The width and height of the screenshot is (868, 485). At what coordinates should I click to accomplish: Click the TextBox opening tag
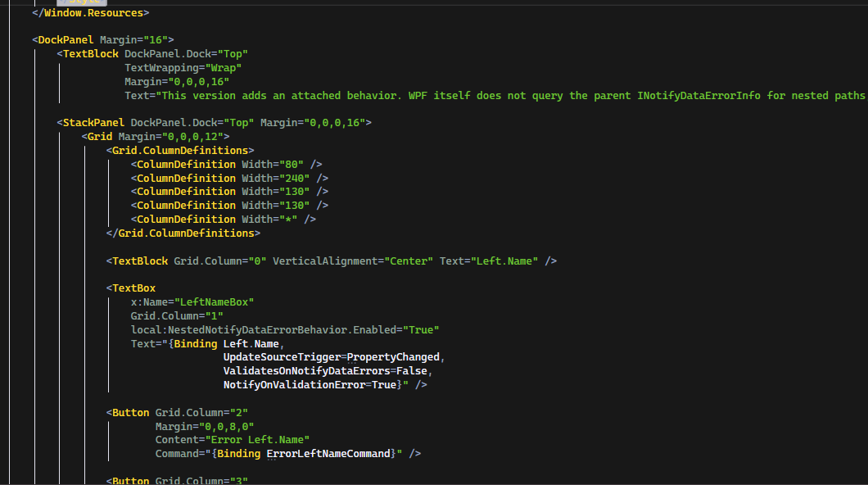coord(131,288)
